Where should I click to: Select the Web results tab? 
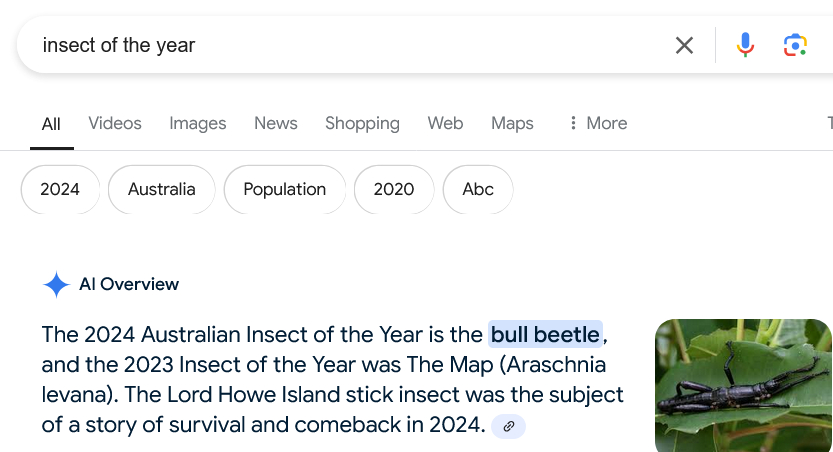coord(445,123)
